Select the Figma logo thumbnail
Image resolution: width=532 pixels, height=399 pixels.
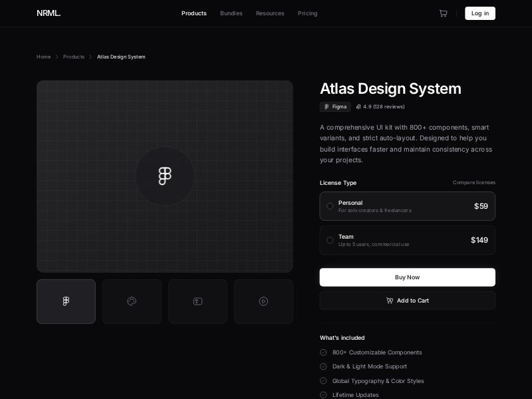click(66, 301)
